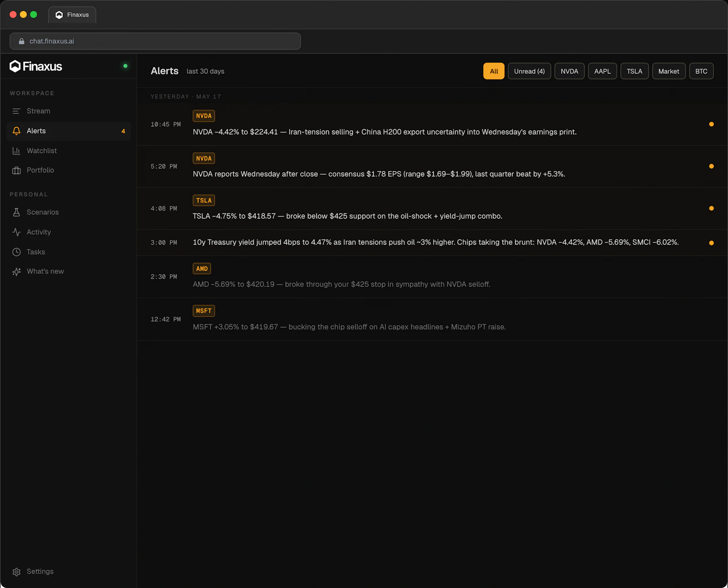Viewport: 728px width, 588px height.
Task: Open alert 'AMD −5.69% to $420.19'
Action: coord(432,277)
